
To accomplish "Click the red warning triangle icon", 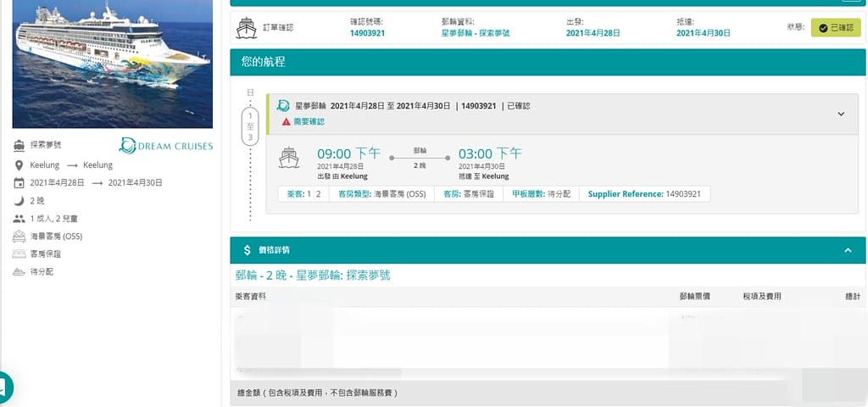I will click(x=286, y=122).
